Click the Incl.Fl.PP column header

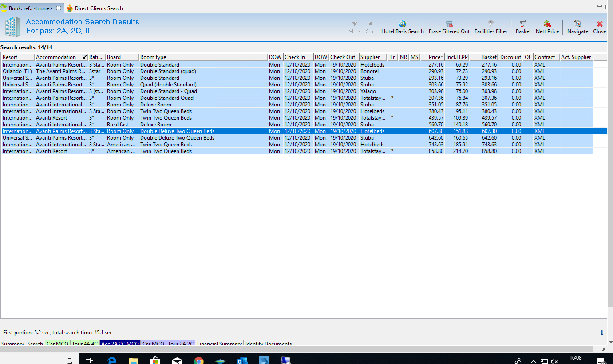point(457,57)
